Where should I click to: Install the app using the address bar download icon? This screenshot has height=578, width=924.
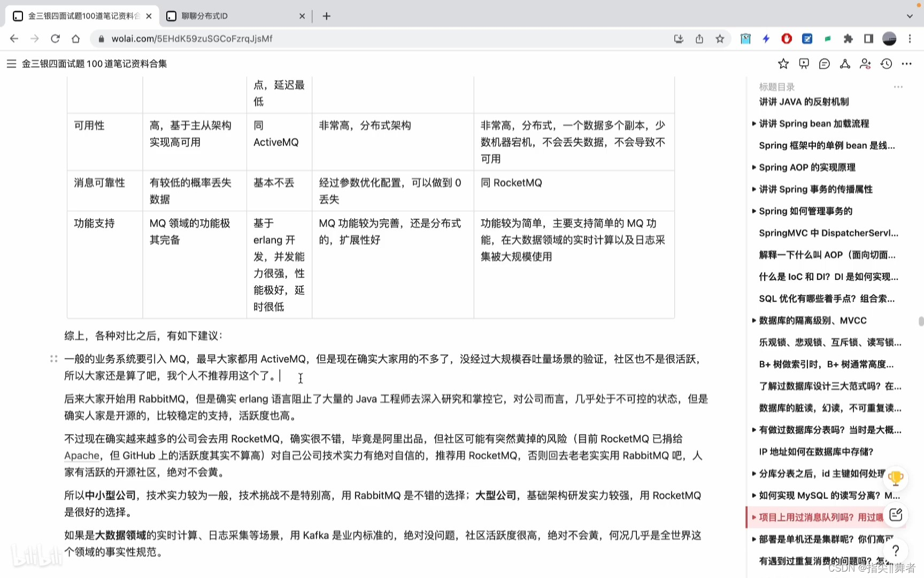pyautogui.click(x=679, y=39)
